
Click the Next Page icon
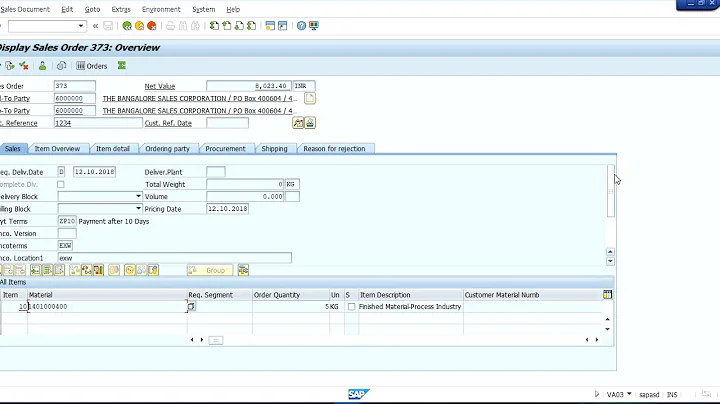239,26
